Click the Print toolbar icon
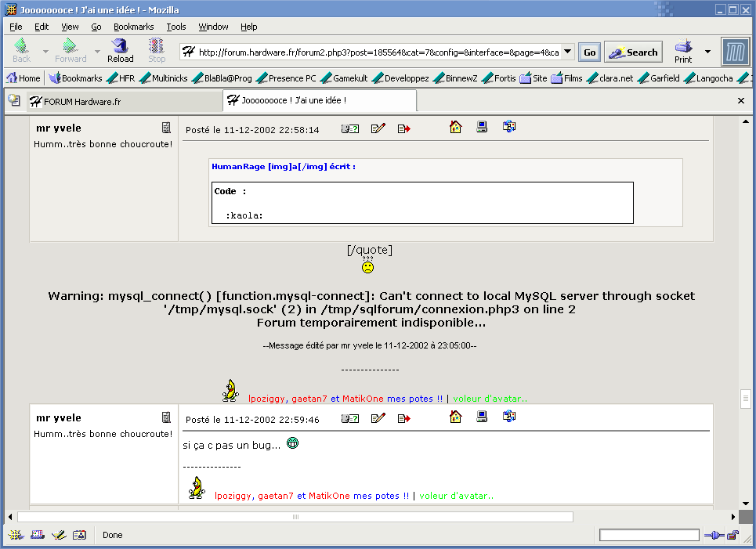Image resolution: width=756 pixels, height=549 pixels. click(683, 51)
